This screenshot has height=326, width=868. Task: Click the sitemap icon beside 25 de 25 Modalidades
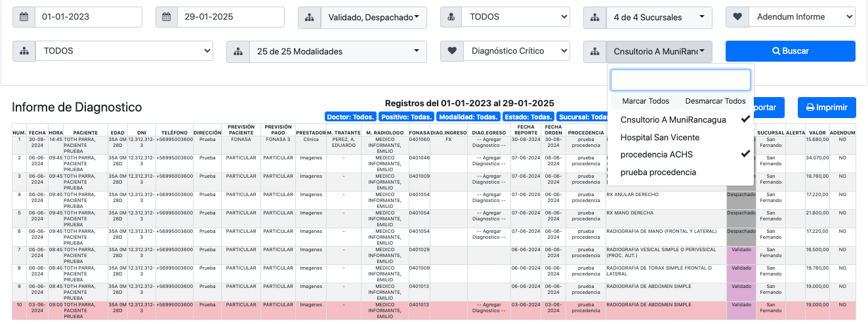[x=238, y=51]
